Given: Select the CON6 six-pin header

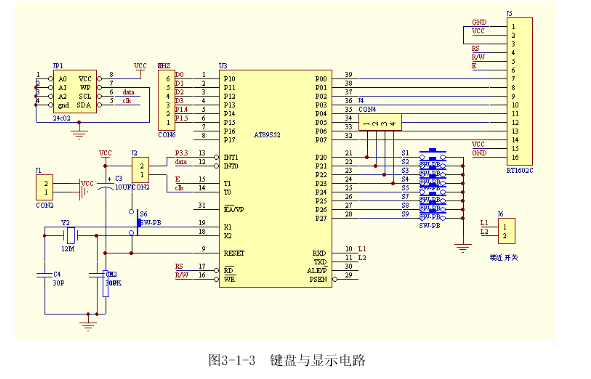Looking at the screenshot, I should 166,100.
